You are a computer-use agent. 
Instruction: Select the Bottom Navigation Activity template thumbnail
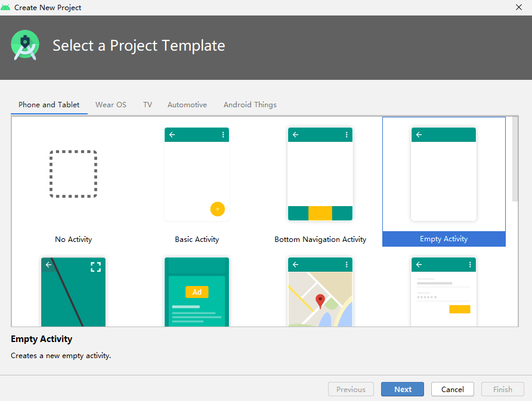[320, 174]
